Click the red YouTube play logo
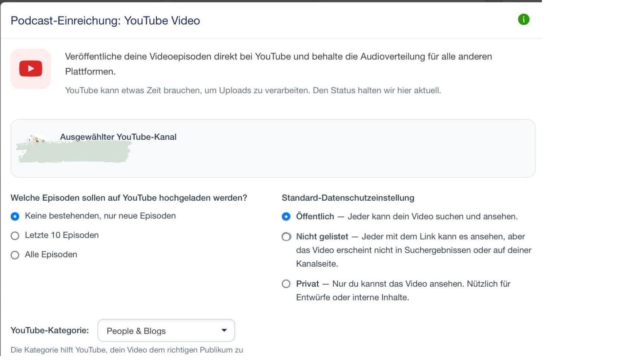Screen dimensions: 620x364 pyautogui.click(x=31, y=69)
